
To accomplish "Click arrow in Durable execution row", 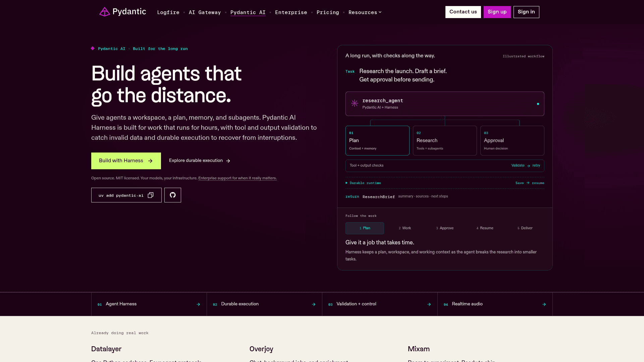I will pos(314,304).
